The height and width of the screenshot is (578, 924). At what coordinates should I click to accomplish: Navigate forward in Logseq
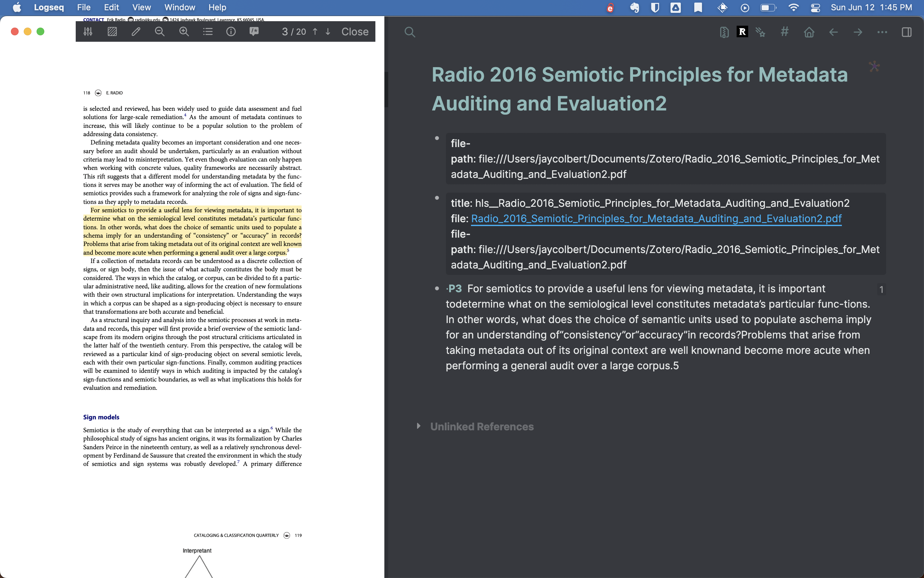click(x=858, y=32)
